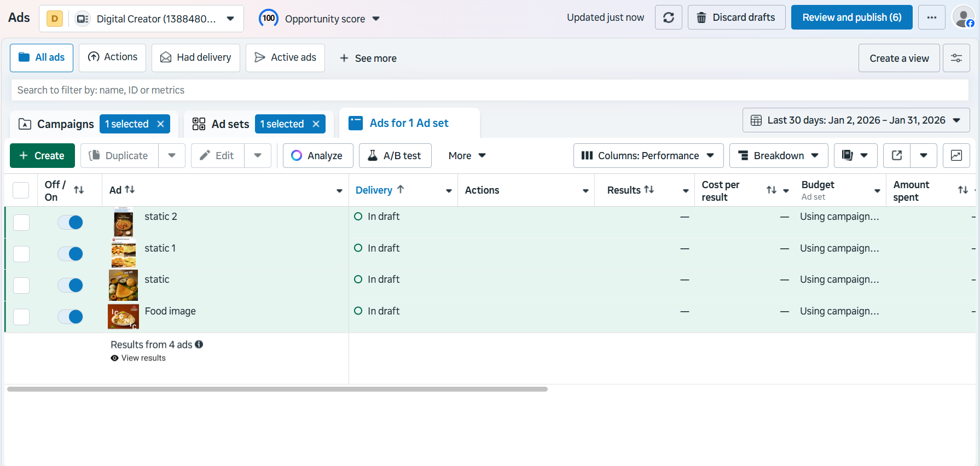The width and height of the screenshot is (980, 466).
Task: Switch to the Had delivery tab
Action: [x=195, y=57]
